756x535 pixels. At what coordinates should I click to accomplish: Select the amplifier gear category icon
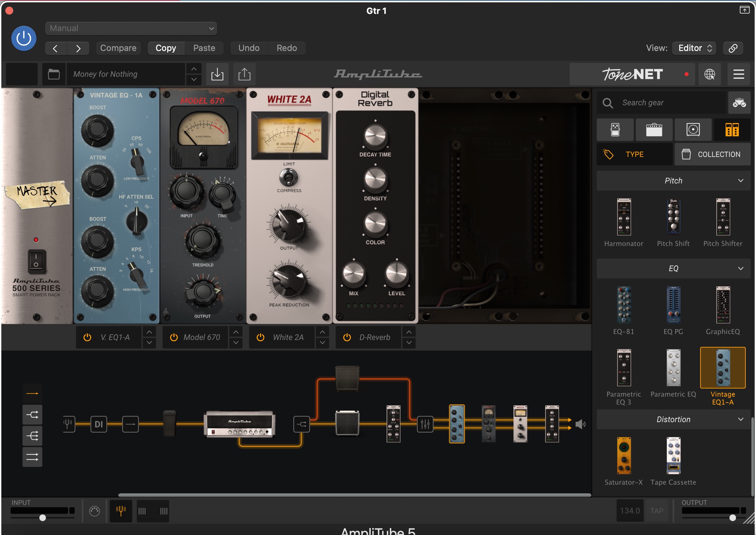coord(654,130)
